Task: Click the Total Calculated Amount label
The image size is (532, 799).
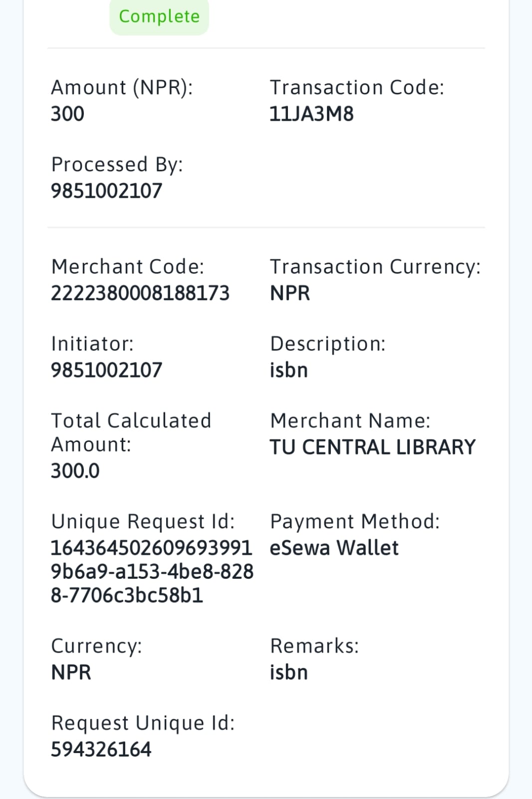Action: (131, 432)
